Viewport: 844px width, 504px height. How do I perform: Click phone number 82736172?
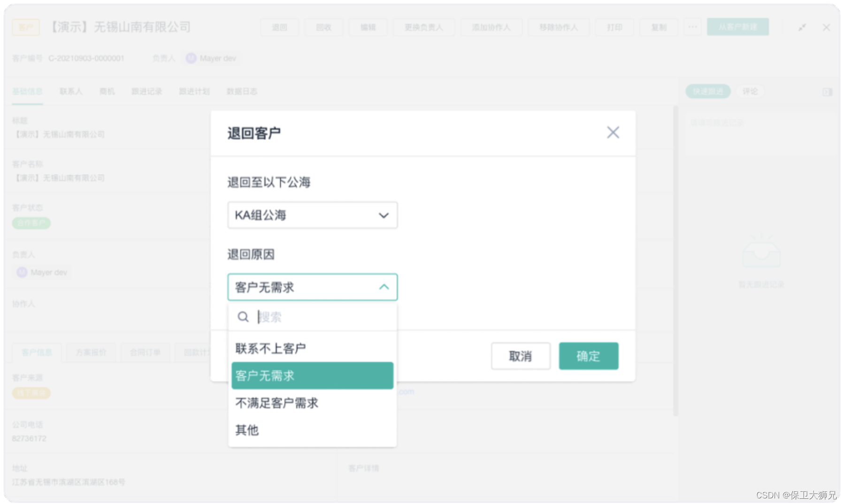29,438
